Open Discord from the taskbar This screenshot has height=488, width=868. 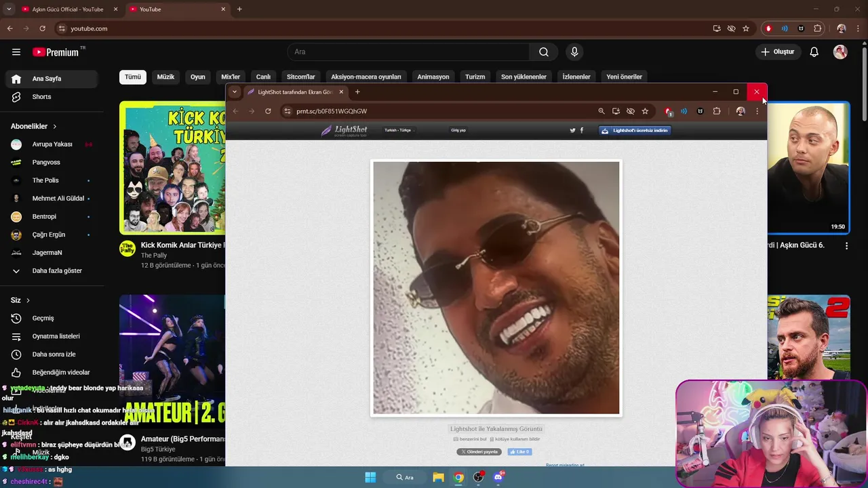[498, 477]
